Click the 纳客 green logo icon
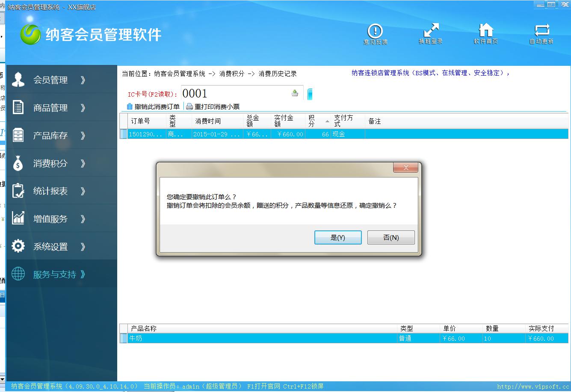The width and height of the screenshot is (571, 392). coord(31,34)
